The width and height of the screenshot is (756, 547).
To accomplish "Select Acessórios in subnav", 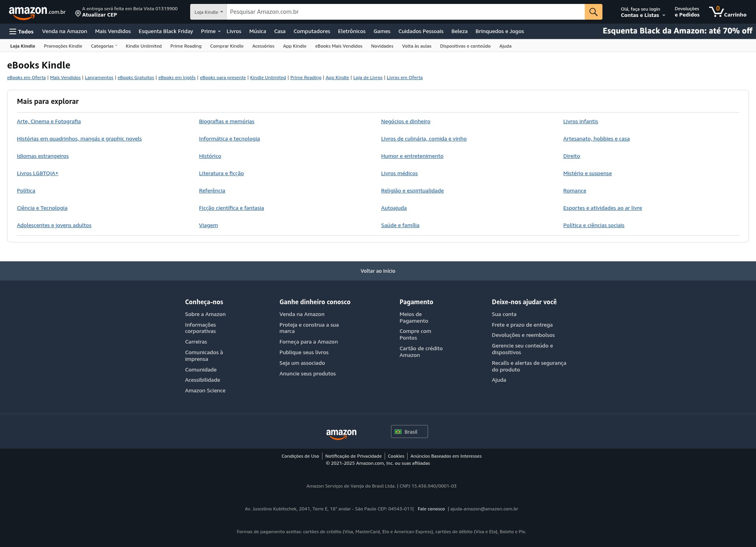I will pyautogui.click(x=263, y=46).
